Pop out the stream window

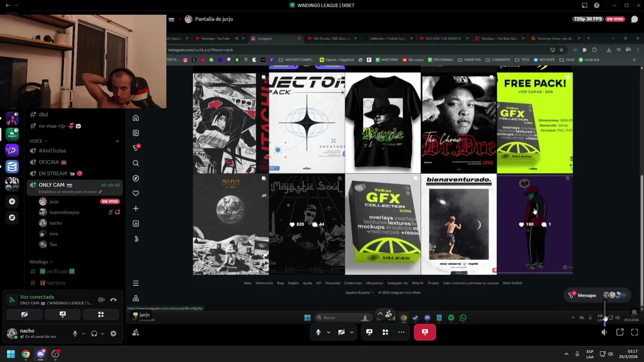pyautogui.click(x=620, y=332)
